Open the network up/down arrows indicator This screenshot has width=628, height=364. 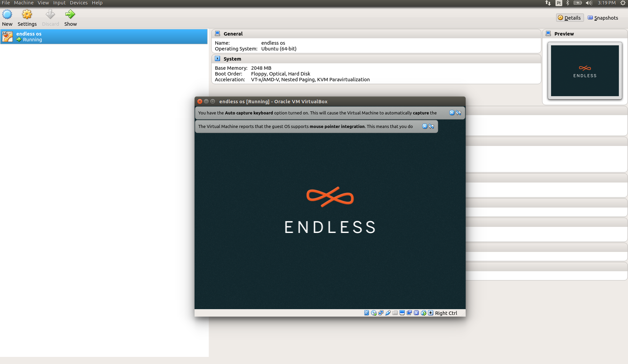tap(548, 3)
